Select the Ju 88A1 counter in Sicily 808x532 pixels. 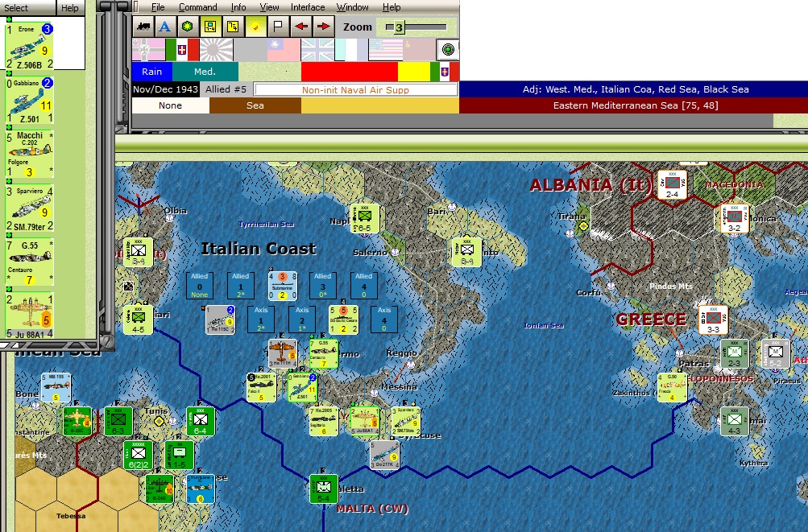coord(364,421)
